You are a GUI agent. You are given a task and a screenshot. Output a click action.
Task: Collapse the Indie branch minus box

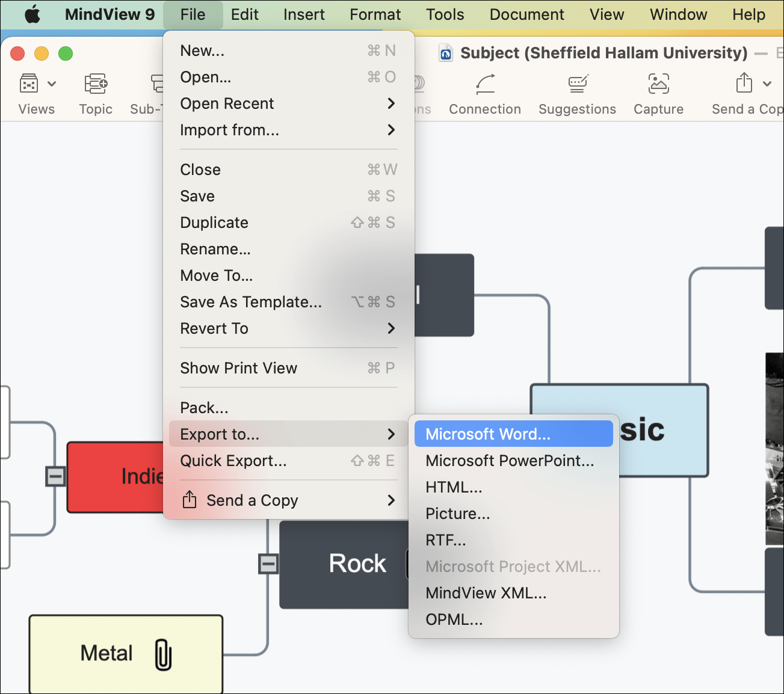55,477
